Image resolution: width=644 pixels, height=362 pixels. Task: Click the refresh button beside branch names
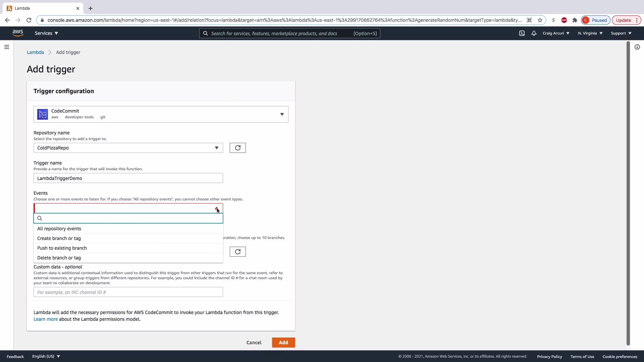(237, 252)
